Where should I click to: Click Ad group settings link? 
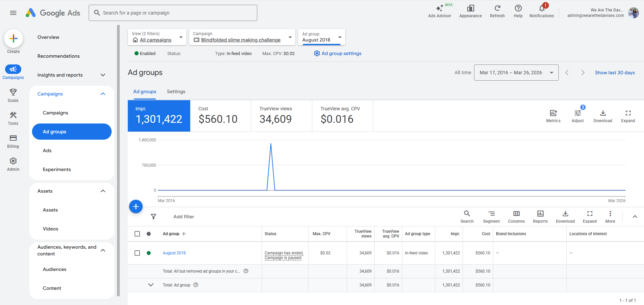[x=338, y=53]
